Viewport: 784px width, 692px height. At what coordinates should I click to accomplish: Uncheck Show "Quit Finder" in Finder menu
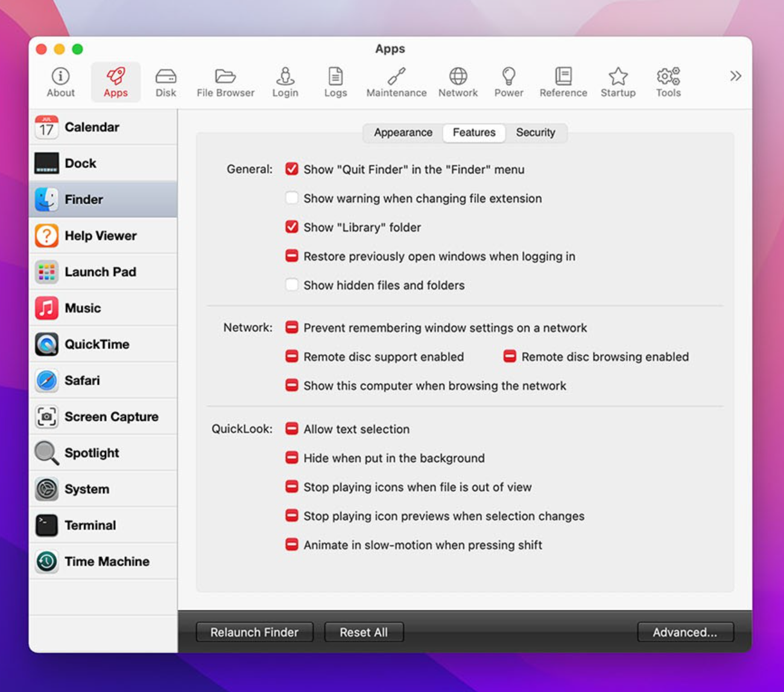coord(292,169)
